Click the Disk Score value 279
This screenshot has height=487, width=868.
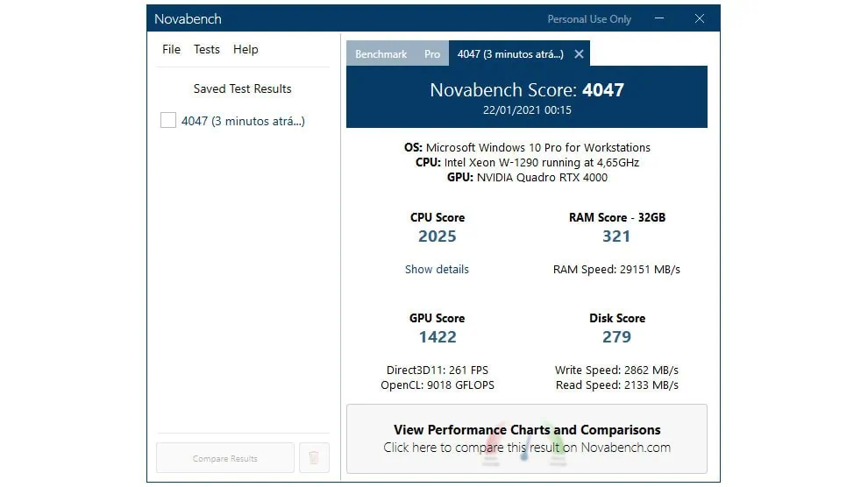(x=616, y=336)
